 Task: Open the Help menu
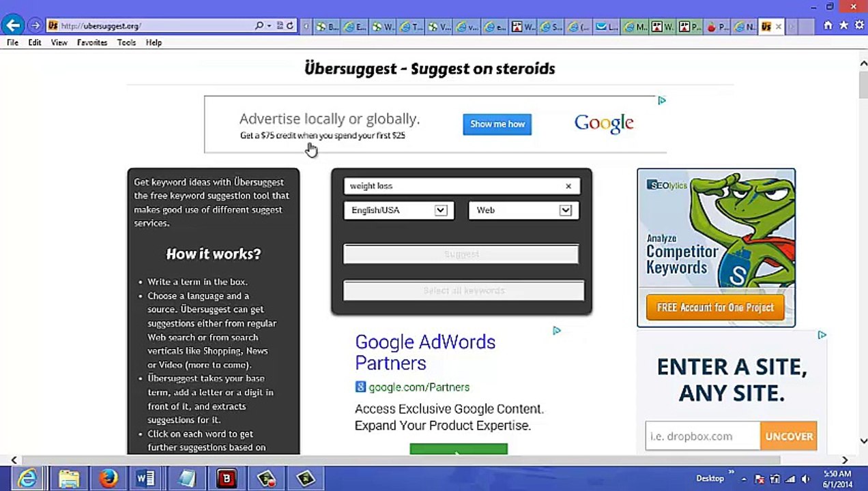[154, 42]
